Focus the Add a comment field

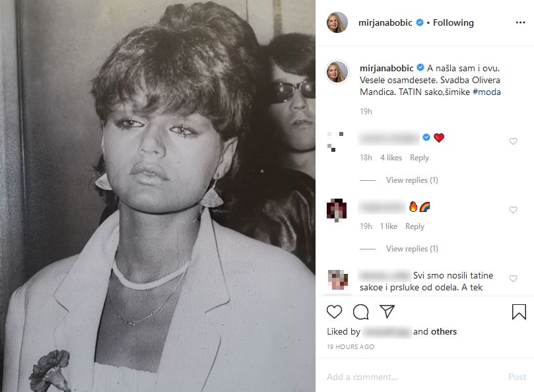pos(414,377)
